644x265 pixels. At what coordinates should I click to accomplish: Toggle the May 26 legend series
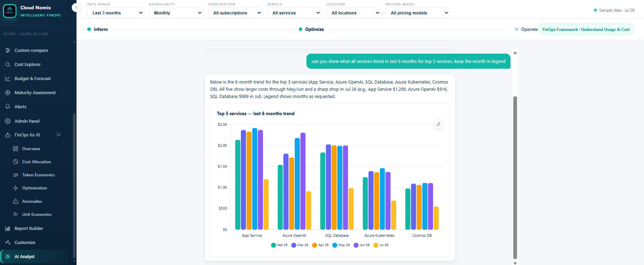[341, 245]
